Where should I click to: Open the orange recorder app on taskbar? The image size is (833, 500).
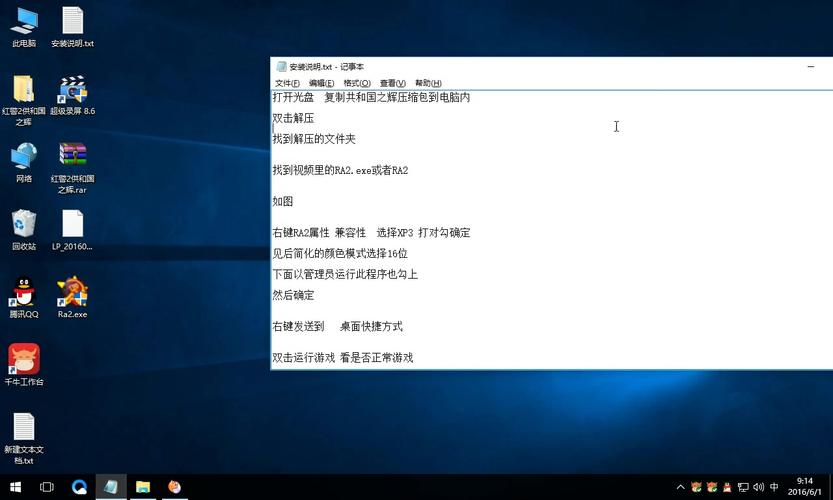click(174, 487)
